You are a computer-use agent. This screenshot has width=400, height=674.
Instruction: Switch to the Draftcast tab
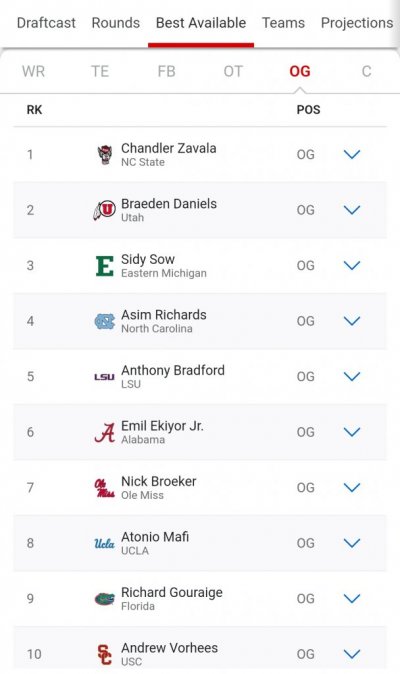click(46, 23)
